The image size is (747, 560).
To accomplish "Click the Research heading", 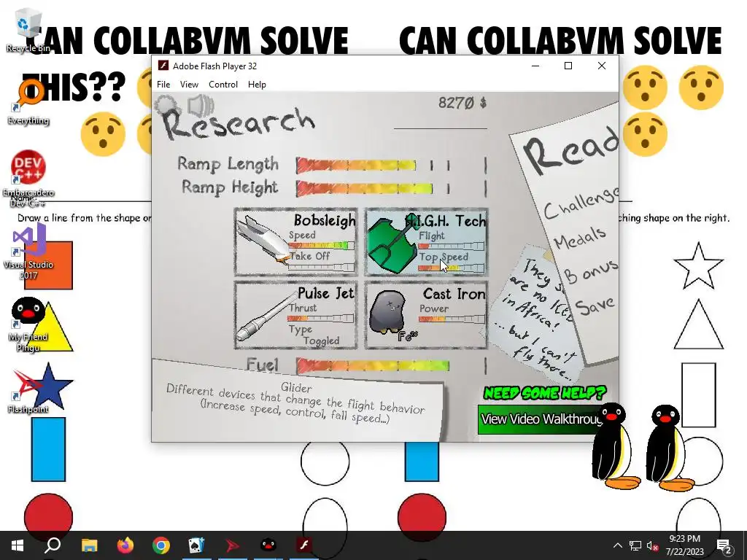I will tap(239, 124).
